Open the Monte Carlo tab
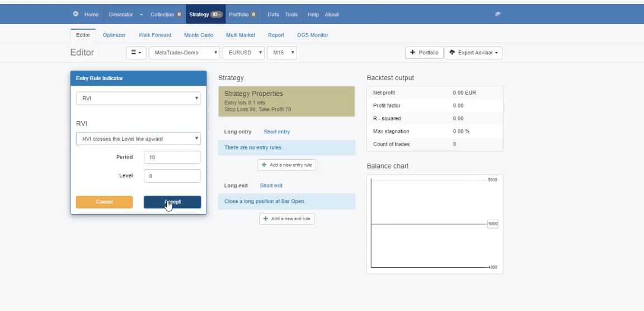Image resolution: width=644 pixels, height=311 pixels. tap(199, 35)
